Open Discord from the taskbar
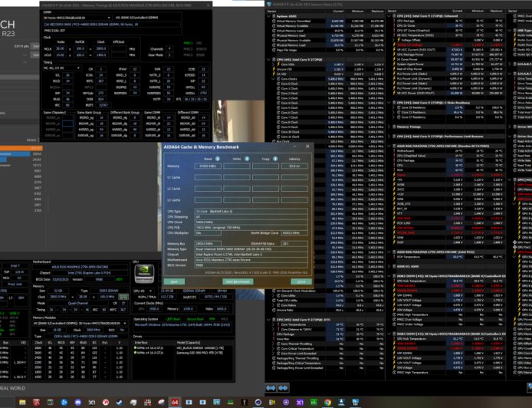 pos(78,403)
